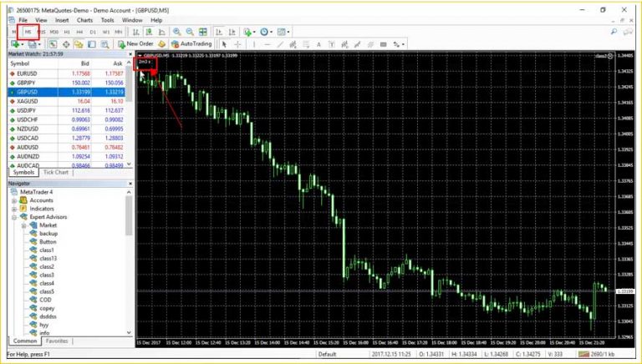Expand the Indicators tree node
The height and width of the screenshot is (364, 642).
(x=14, y=209)
